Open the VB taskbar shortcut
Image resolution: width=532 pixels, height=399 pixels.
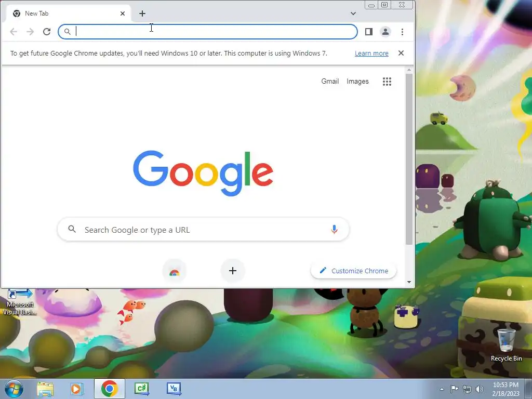point(174,389)
